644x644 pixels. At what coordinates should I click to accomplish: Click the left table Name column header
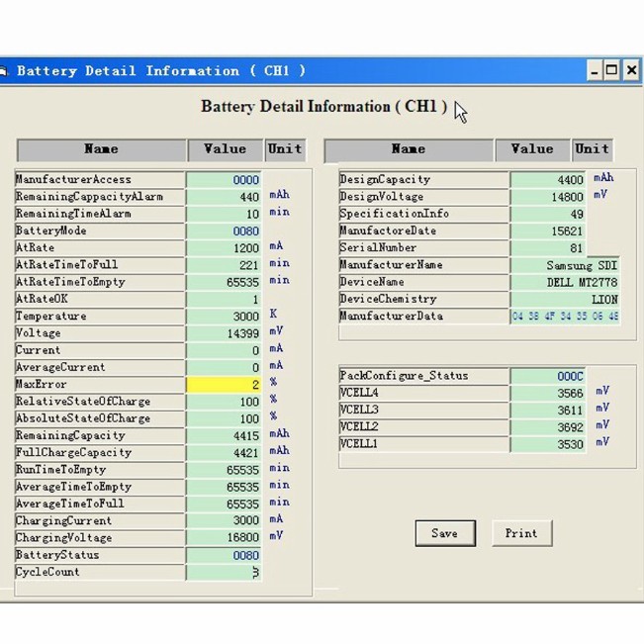point(102,150)
